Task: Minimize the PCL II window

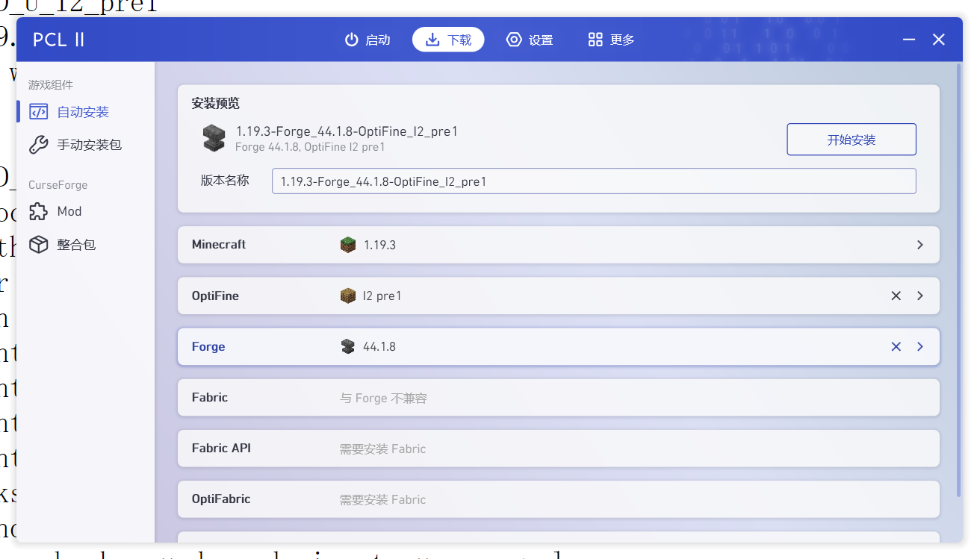Action: (x=909, y=40)
